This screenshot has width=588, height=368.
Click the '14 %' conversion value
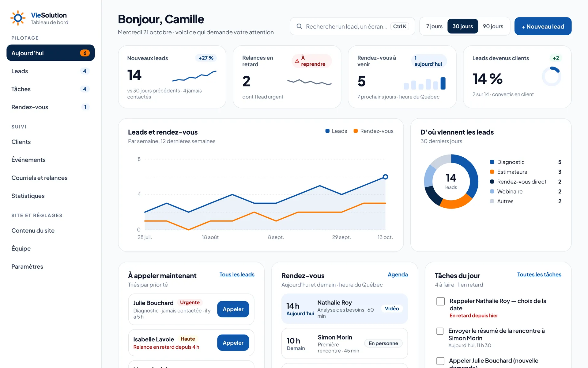[488, 79]
